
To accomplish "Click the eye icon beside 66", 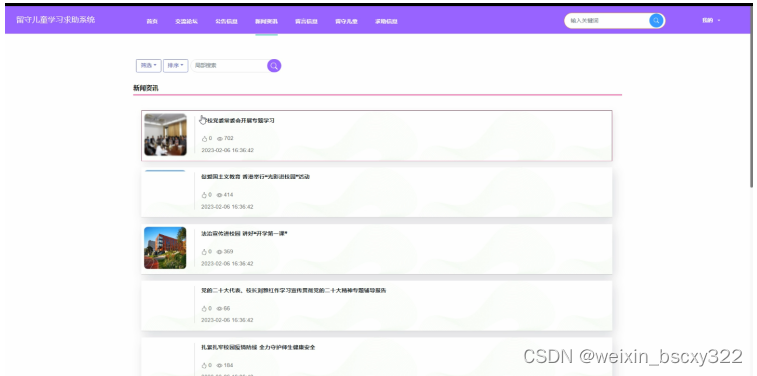I will [x=220, y=308].
